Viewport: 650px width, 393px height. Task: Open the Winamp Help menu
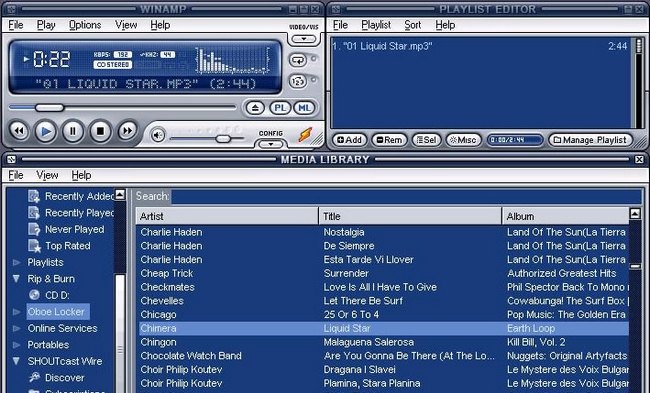pyautogui.click(x=160, y=25)
